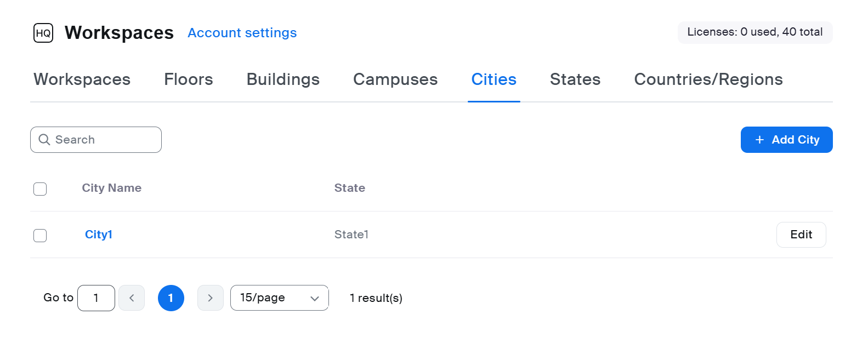Select page 1 in pagination
This screenshot has height=343, width=868.
click(x=171, y=298)
